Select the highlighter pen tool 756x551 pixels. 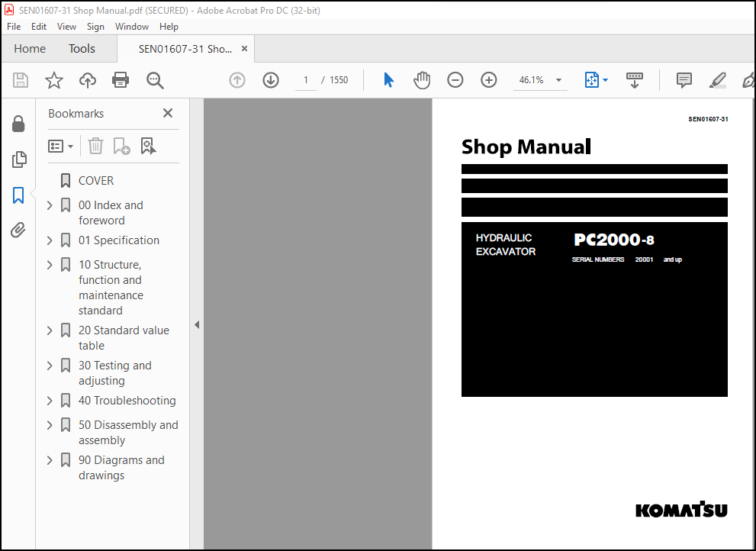pos(718,80)
